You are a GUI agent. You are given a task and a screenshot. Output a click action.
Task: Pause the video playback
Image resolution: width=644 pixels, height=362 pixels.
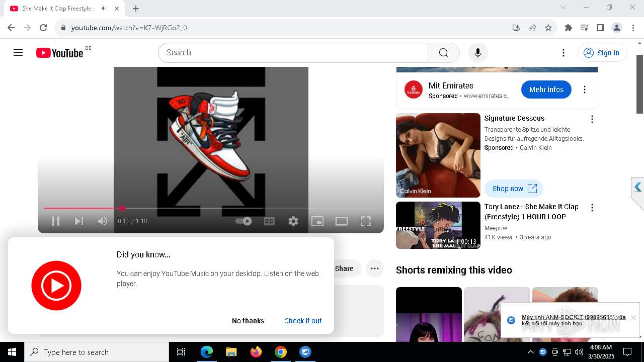pyautogui.click(x=56, y=221)
